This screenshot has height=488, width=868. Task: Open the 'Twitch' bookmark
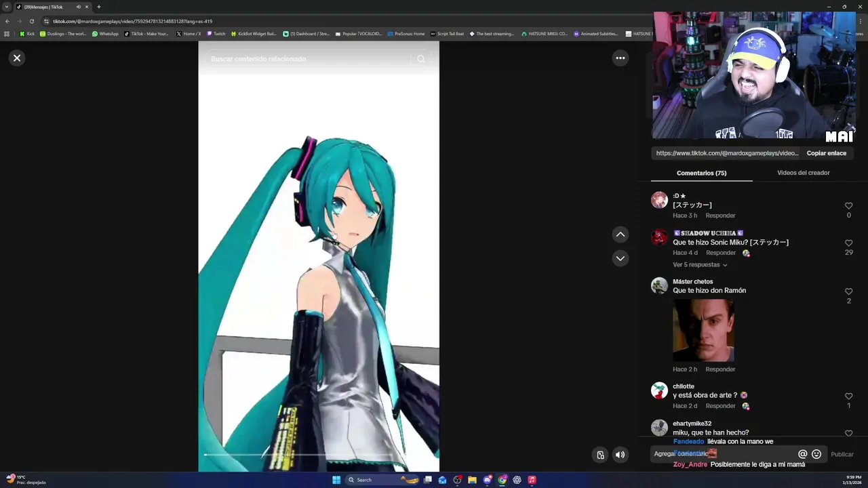tap(216, 34)
